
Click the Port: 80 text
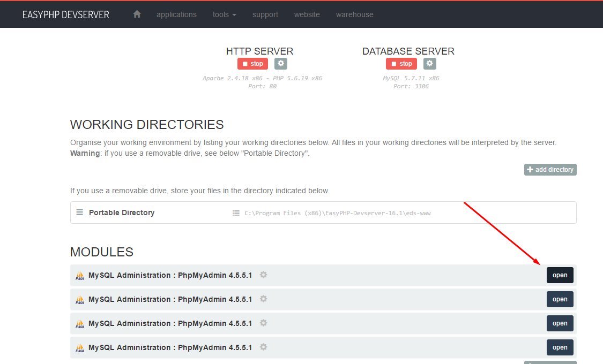click(x=262, y=86)
